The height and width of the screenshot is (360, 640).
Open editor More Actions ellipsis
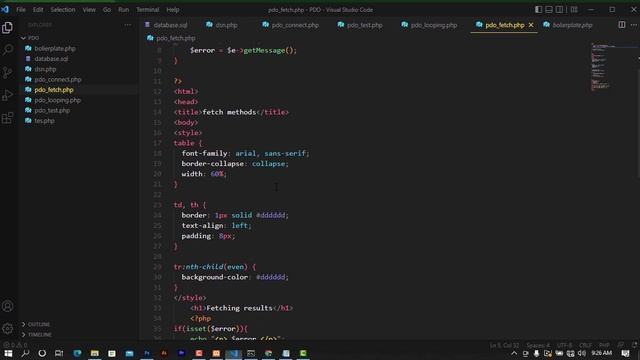point(634,25)
